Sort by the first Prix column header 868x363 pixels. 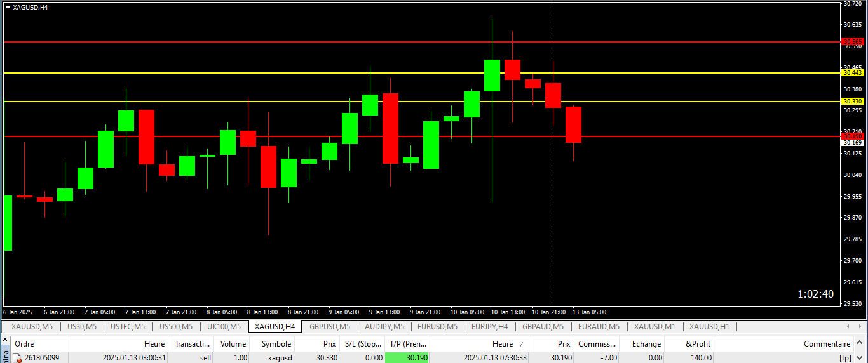point(316,344)
